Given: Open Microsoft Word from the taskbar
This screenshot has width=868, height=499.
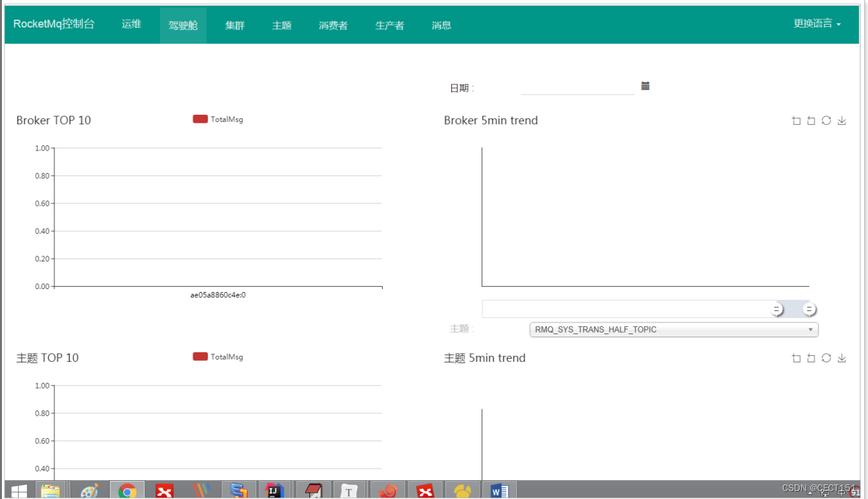Looking at the screenshot, I should tap(500, 490).
